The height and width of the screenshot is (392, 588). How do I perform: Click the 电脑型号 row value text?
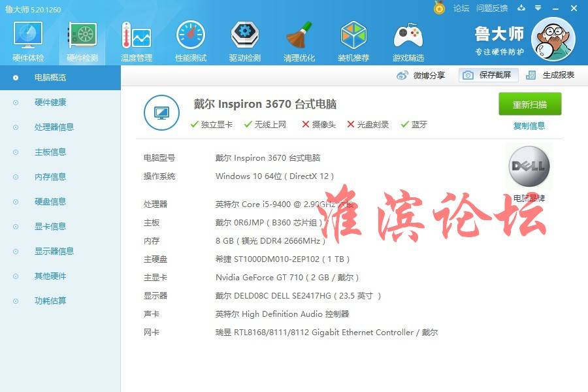(268, 158)
